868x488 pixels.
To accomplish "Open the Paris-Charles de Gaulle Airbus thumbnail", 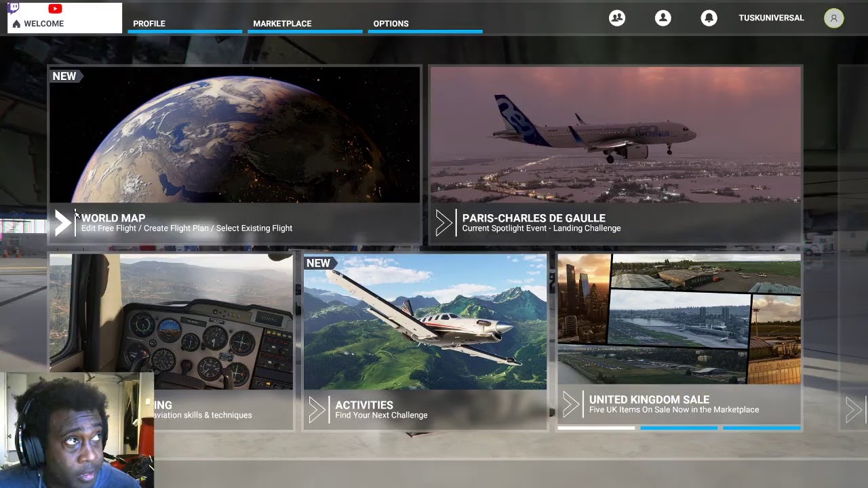I will pyautogui.click(x=616, y=135).
